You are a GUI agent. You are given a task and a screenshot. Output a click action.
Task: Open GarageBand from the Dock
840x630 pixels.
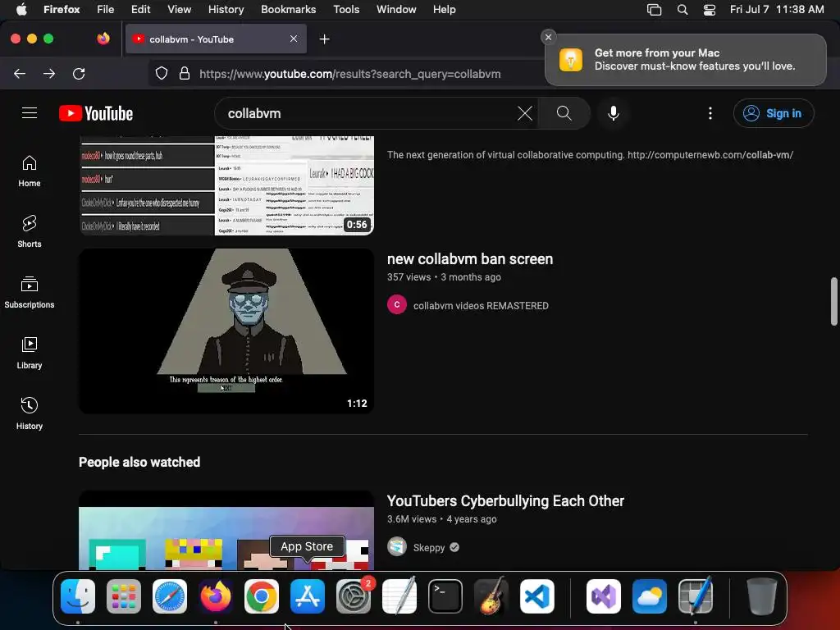[491, 596]
